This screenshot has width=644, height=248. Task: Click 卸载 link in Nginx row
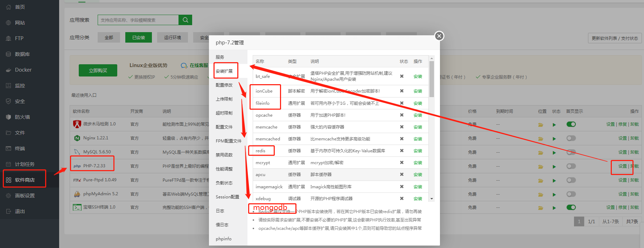635,138
